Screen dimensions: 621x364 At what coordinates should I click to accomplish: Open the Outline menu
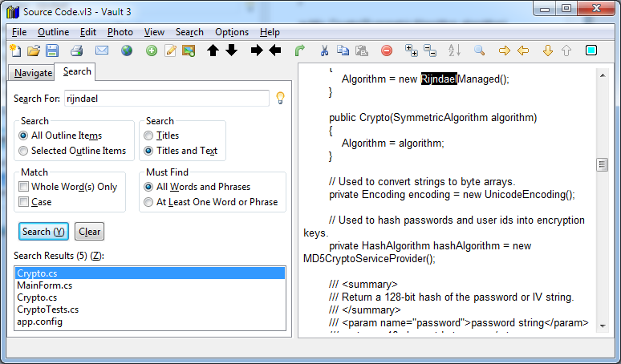tap(53, 32)
